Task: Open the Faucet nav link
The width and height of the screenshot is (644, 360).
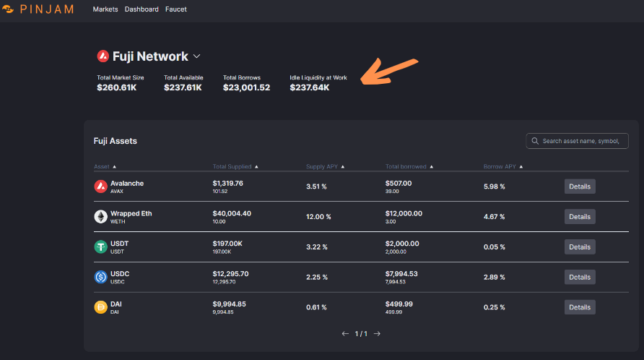Action: 175,9
